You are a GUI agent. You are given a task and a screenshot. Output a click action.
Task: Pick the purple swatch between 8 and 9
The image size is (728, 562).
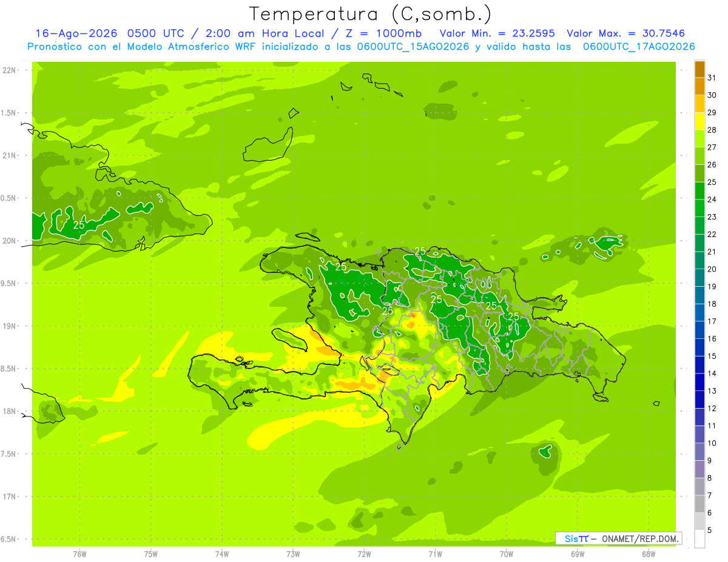699,469
